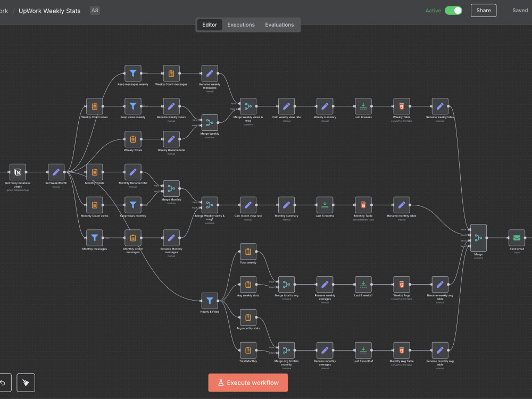Screen dimensions: 532x399
Task: Select the Send email node
Action: point(517,238)
